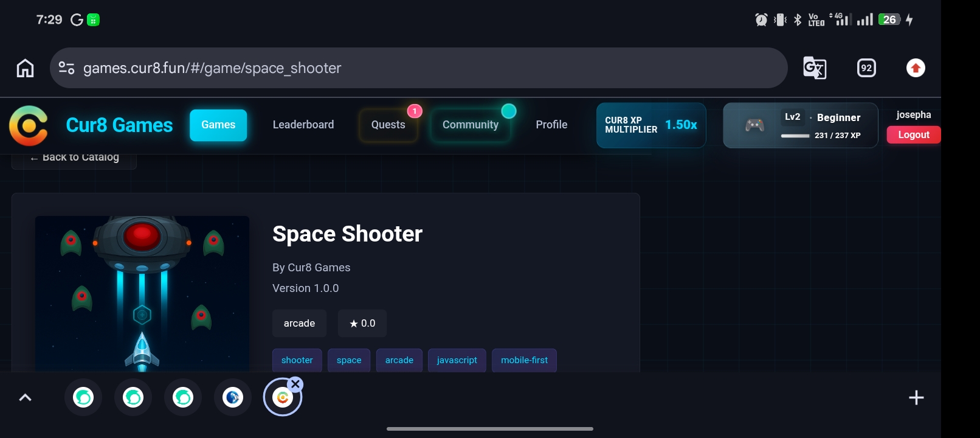Select the mobile-first tag
This screenshot has width=980, height=438.
click(x=525, y=360)
